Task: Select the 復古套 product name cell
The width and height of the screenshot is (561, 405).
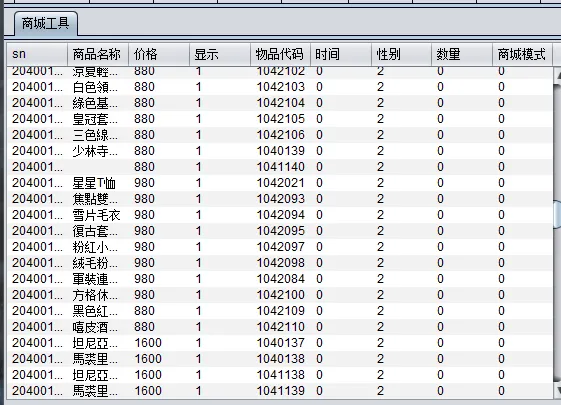Action: [98, 231]
